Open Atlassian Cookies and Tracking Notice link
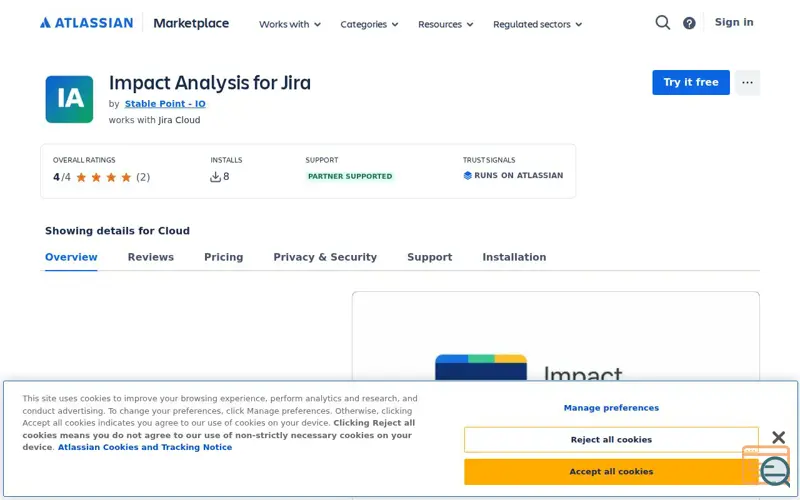The width and height of the screenshot is (800, 500). pos(145,447)
